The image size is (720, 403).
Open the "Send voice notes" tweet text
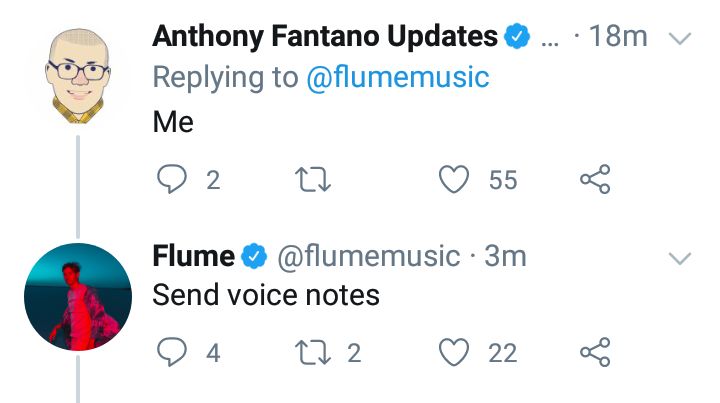[266, 295]
